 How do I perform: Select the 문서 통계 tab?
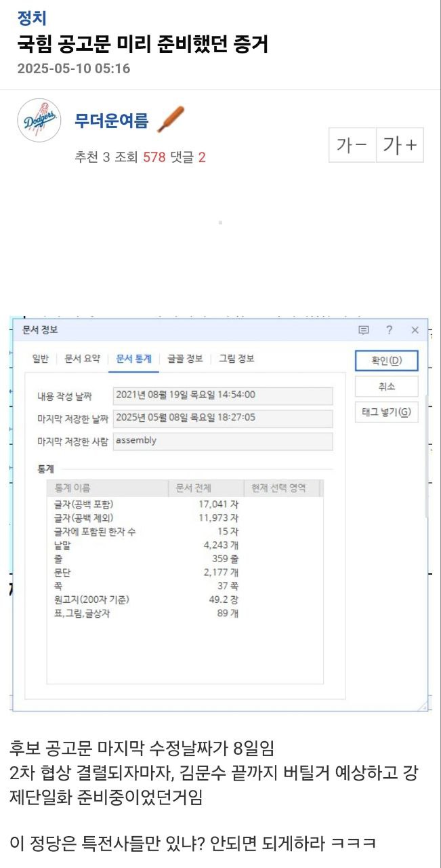(133, 359)
